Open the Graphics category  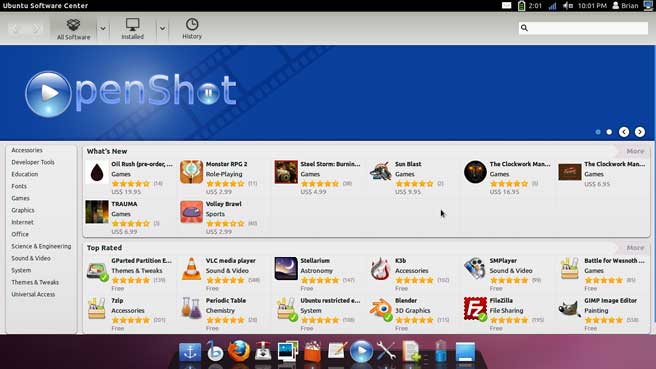23,210
